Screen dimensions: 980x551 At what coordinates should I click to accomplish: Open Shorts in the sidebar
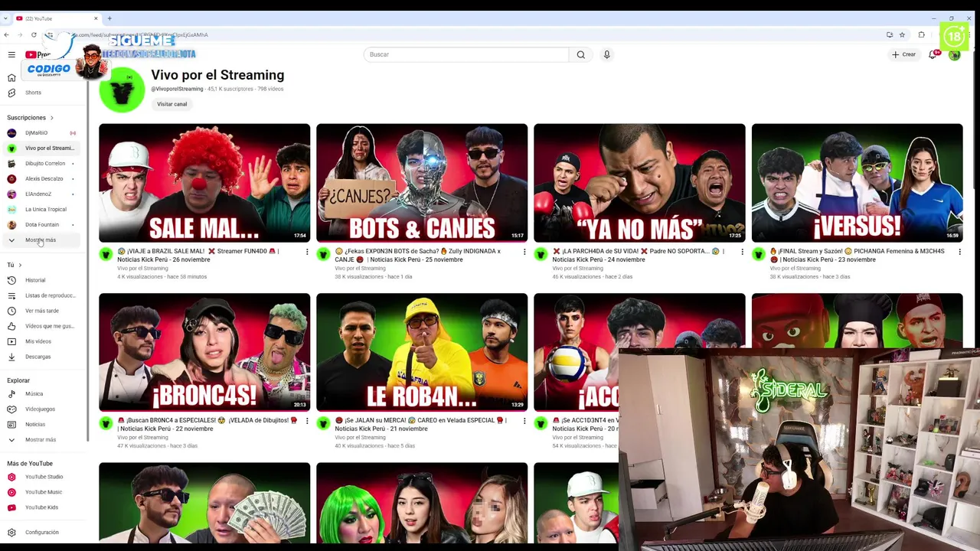tap(33, 93)
